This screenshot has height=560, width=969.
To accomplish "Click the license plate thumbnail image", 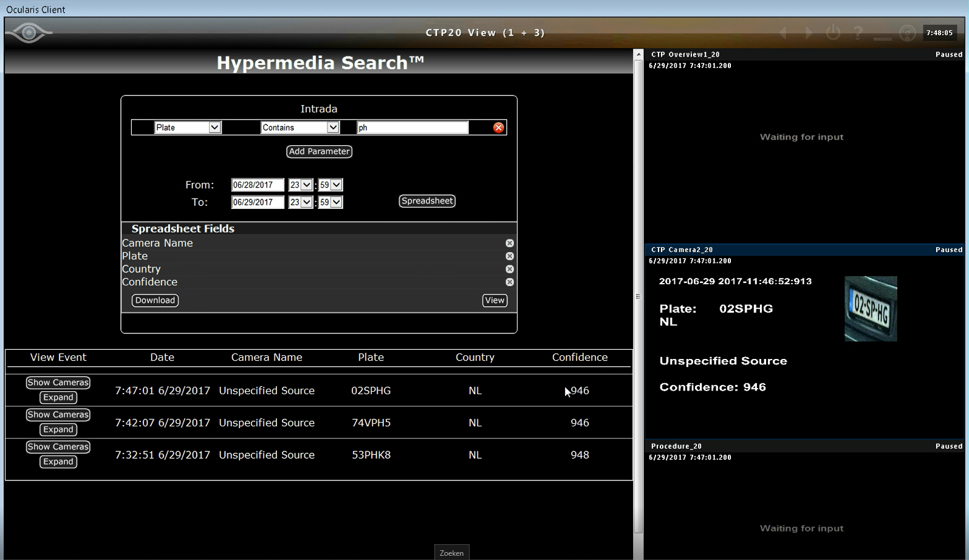I will point(871,309).
